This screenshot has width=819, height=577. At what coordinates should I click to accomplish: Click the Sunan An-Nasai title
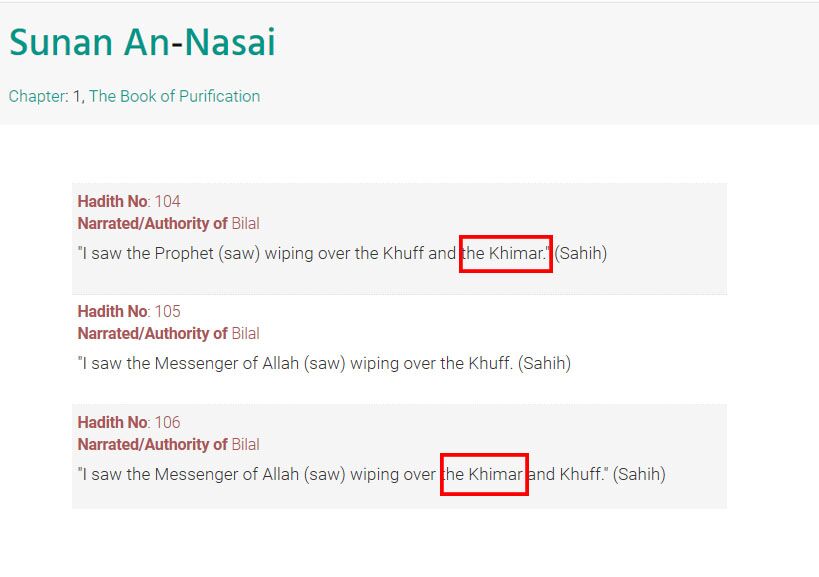point(142,42)
